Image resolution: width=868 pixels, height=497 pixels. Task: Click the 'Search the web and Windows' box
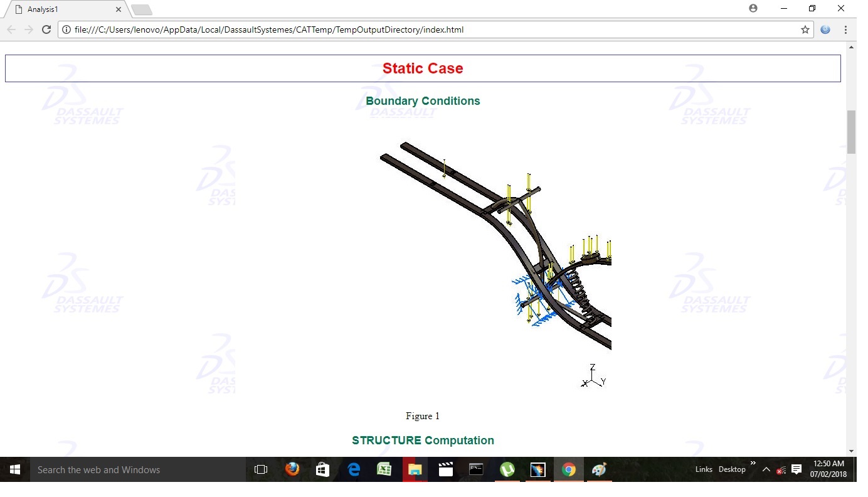coord(138,469)
